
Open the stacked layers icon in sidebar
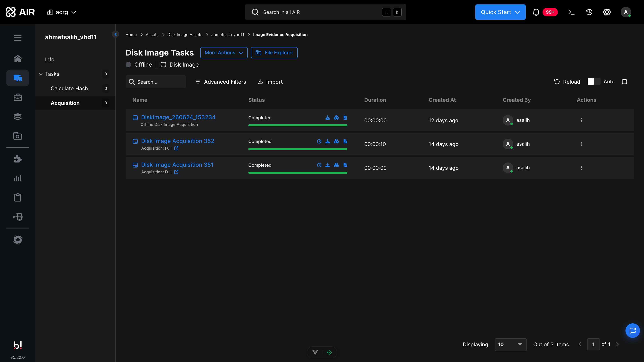(x=18, y=117)
